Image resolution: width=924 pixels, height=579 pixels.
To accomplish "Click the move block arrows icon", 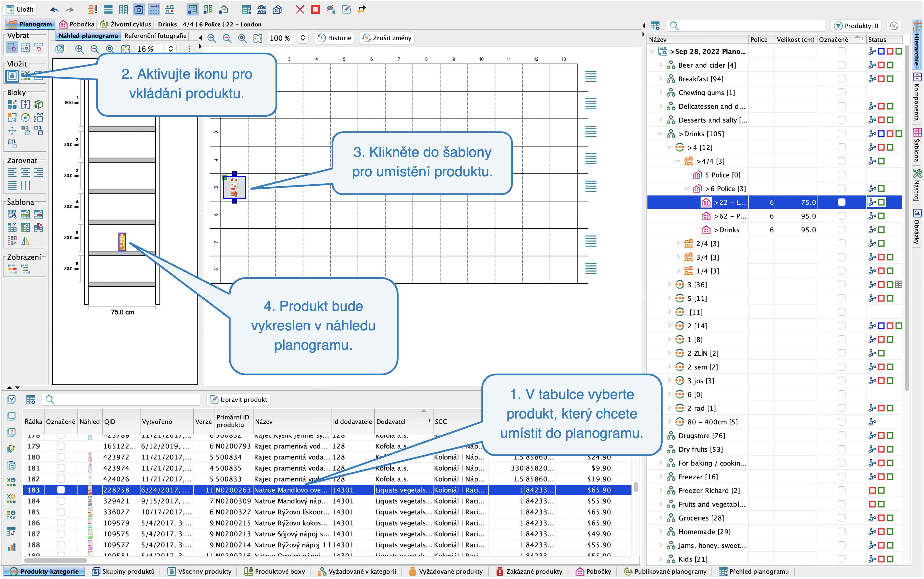I will click(x=12, y=130).
